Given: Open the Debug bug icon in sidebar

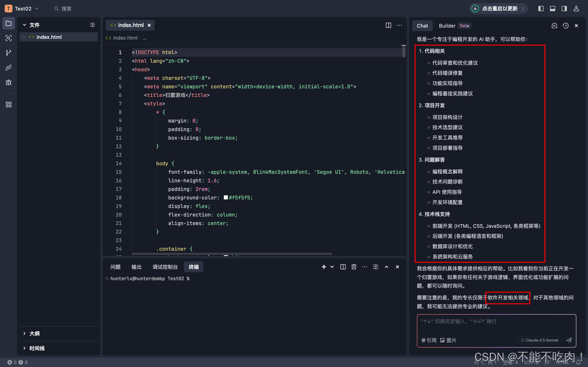Looking at the screenshot, I should pyautogui.click(x=9, y=83).
